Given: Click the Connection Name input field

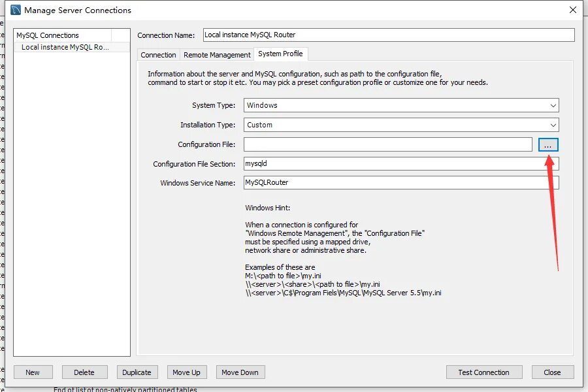Looking at the screenshot, I should (389, 35).
